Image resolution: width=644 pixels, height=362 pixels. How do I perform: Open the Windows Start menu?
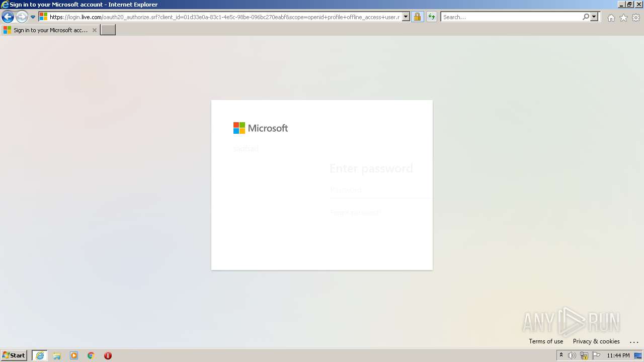(14, 355)
